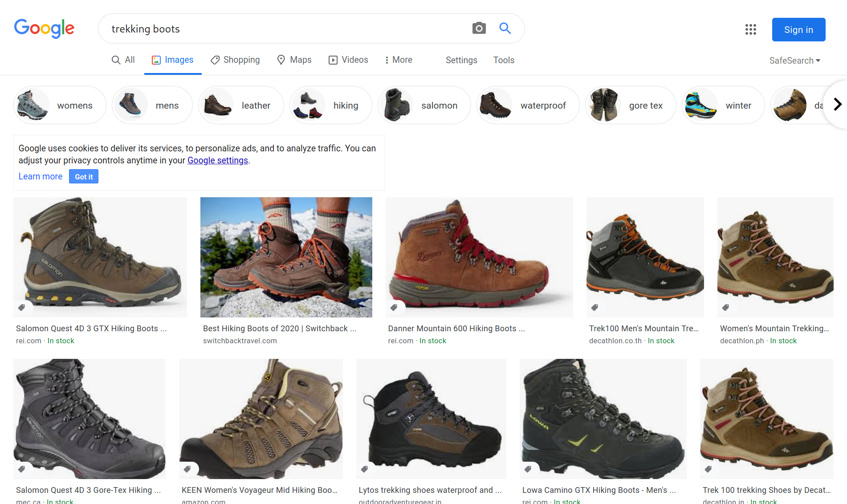Open the Videos tab

(x=348, y=60)
